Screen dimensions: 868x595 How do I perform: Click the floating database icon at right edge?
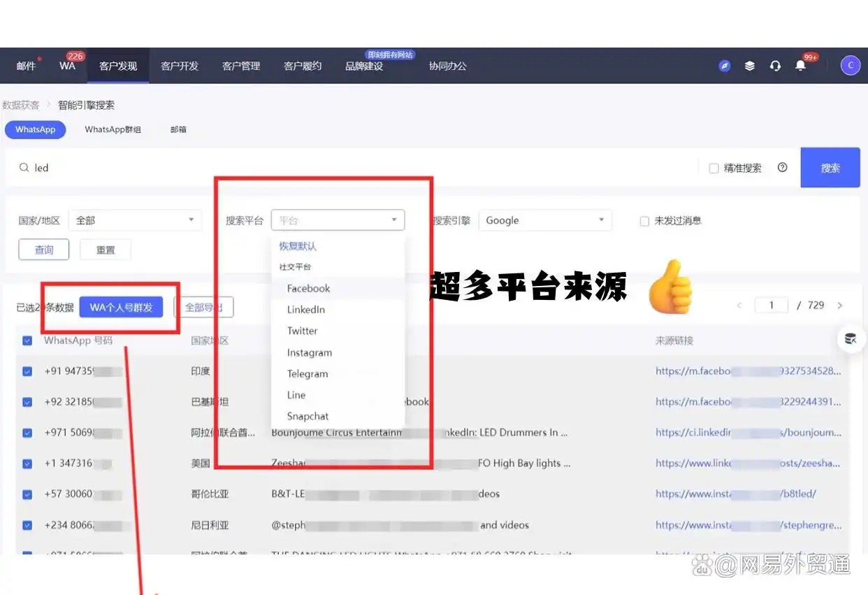tap(851, 339)
